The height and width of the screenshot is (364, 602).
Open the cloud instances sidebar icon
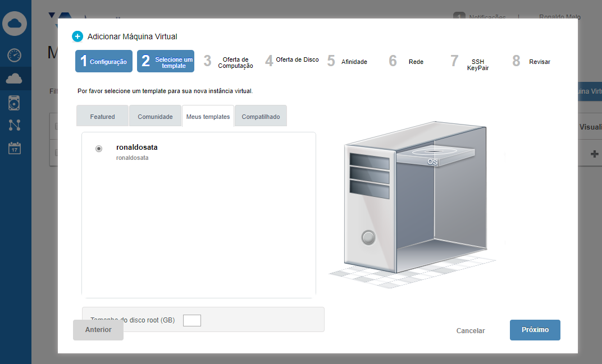click(15, 79)
